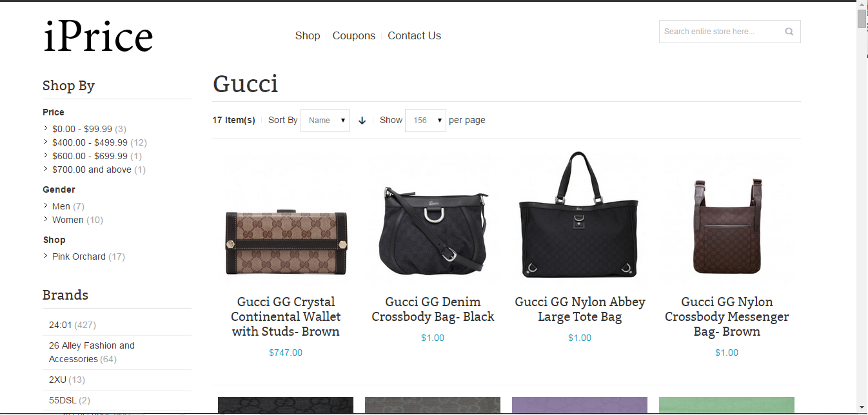Select the $700.00 and above filter

click(x=92, y=169)
